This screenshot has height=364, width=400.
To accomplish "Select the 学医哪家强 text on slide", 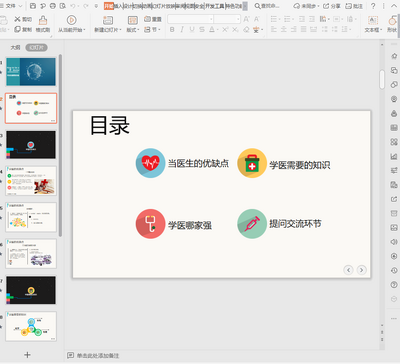I will (x=190, y=225).
